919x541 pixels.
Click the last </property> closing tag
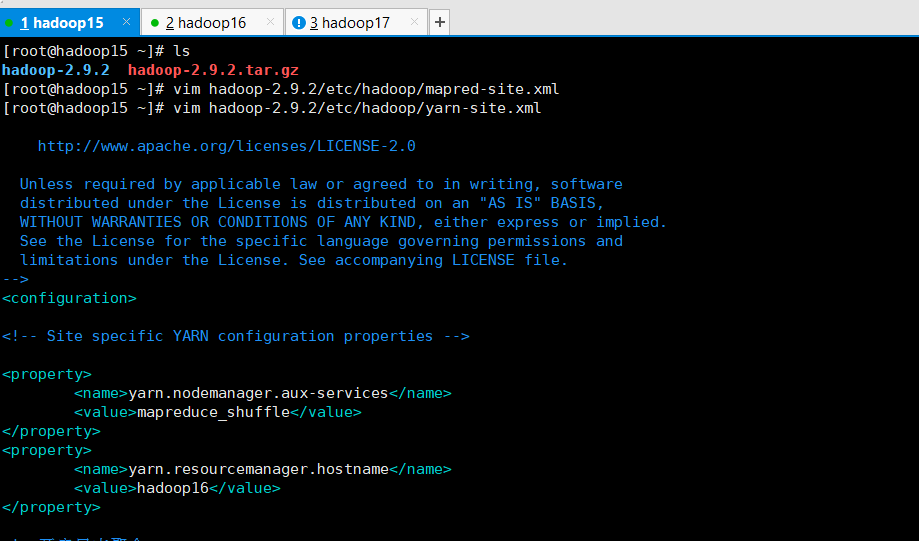(51, 508)
